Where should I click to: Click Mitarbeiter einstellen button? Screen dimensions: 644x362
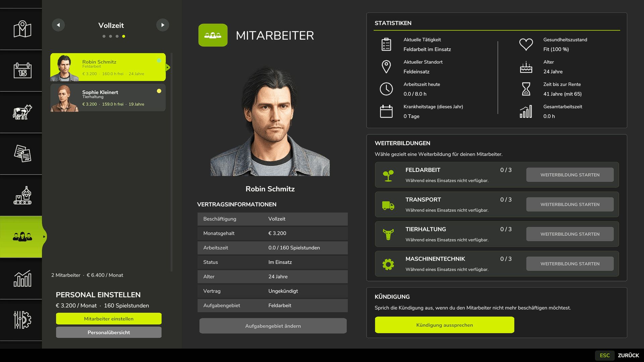point(109,319)
